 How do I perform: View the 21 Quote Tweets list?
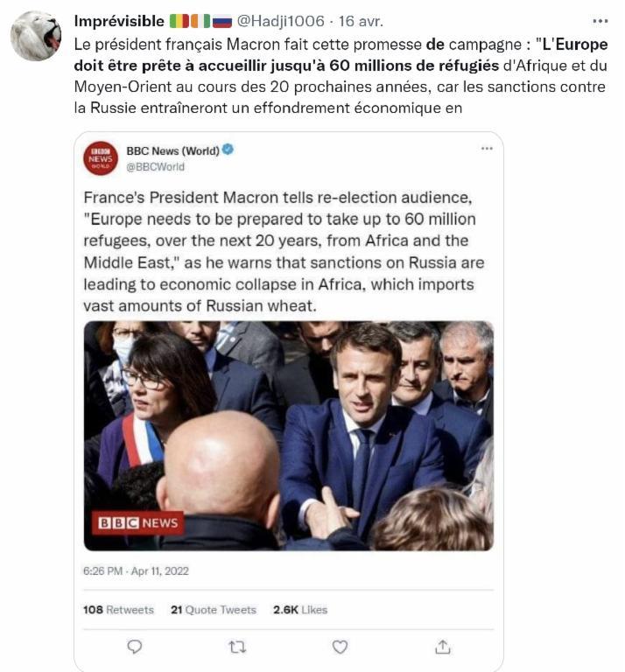pos(214,609)
